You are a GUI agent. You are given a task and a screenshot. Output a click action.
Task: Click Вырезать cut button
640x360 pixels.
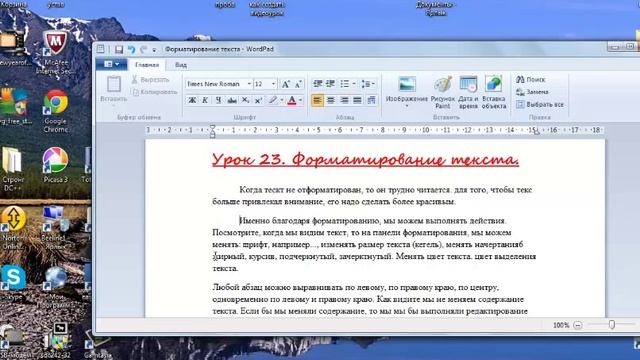pyautogui.click(x=151, y=80)
